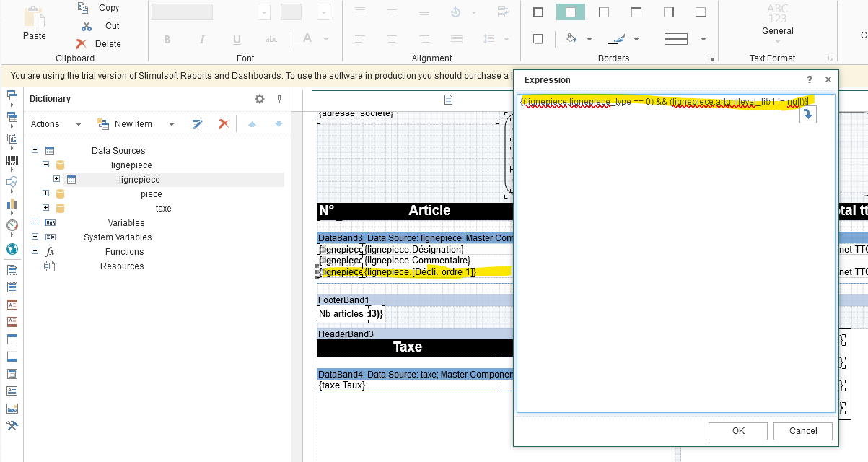Toggle the top border
The width and height of the screenshot is (868, 462).
click(636, 12)
